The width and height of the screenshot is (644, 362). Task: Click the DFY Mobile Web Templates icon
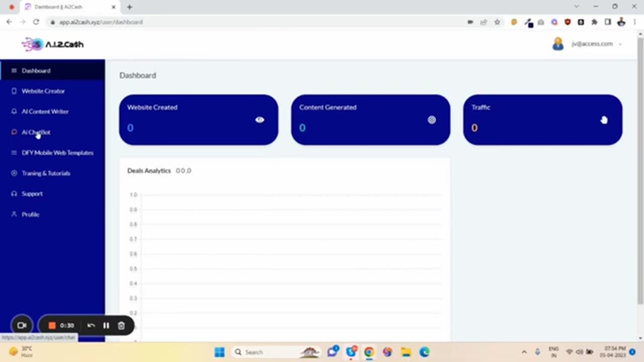coord(14,153)
